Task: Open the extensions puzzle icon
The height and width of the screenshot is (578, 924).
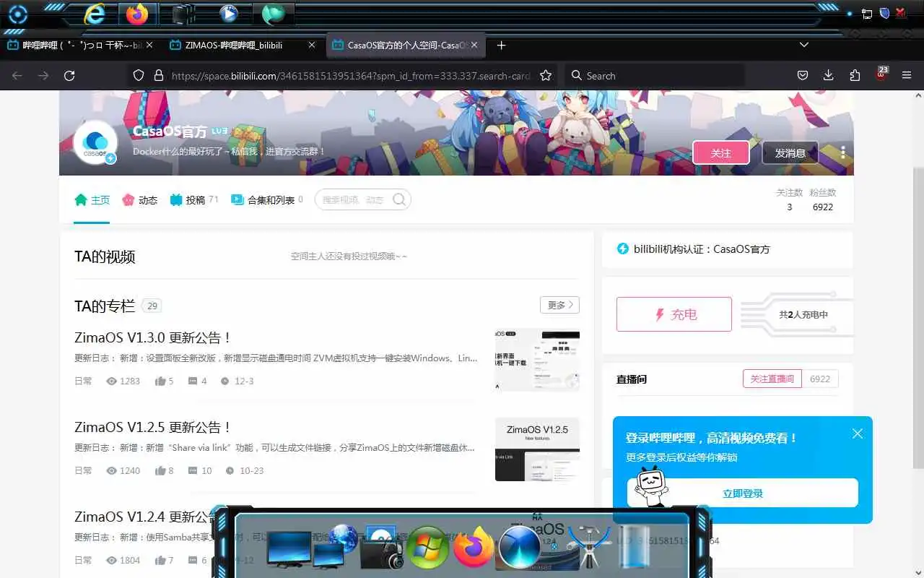Action: point(855,75)
